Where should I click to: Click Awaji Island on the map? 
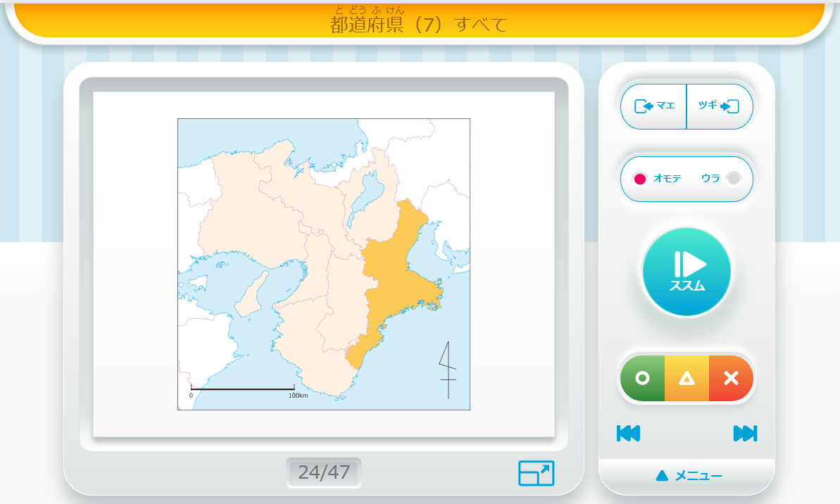(x=250, y=296)
